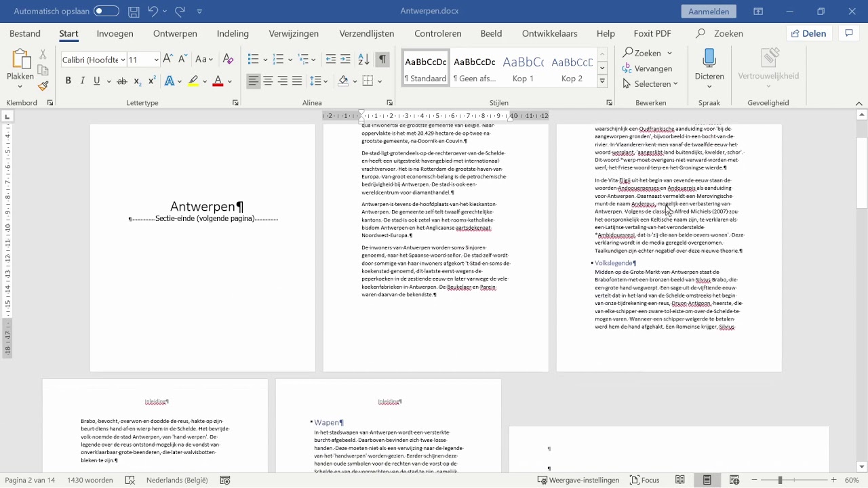
Task: Toggle Subscript formatting
Action: pos(138,81)
